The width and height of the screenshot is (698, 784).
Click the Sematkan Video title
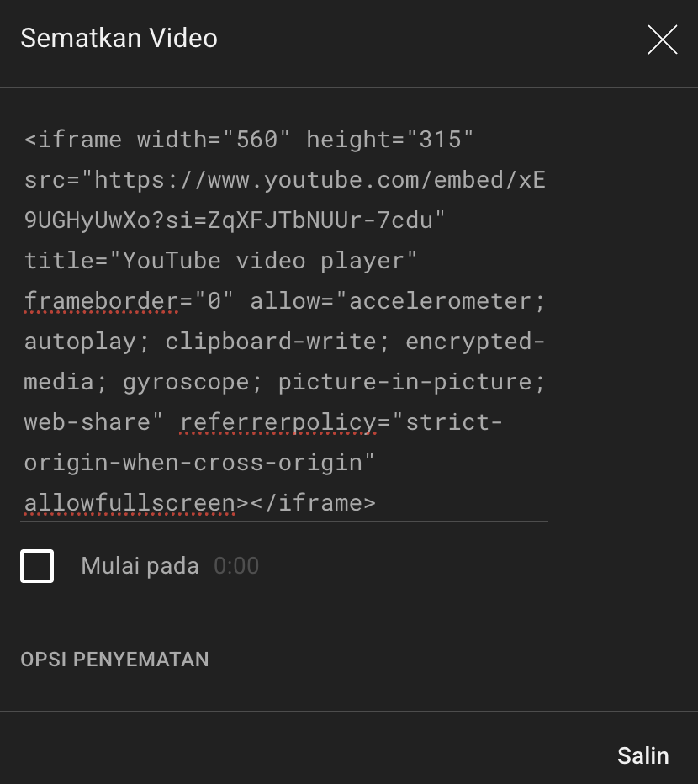tap(119, 38)
